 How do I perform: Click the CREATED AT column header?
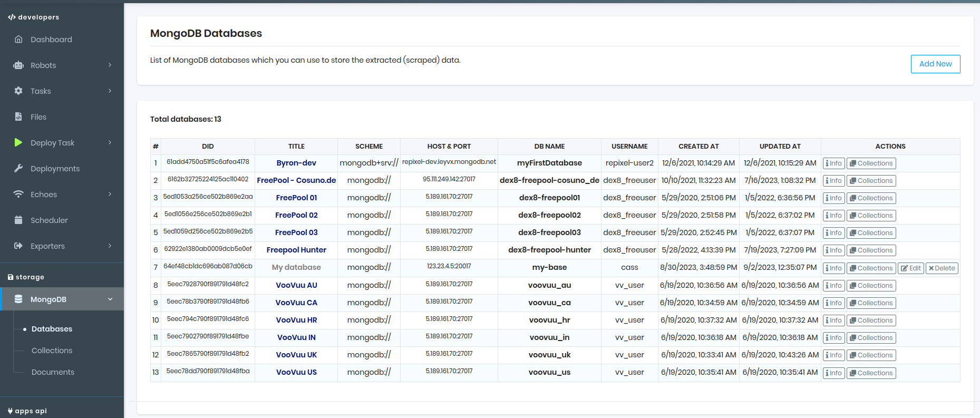coord(698,147)
